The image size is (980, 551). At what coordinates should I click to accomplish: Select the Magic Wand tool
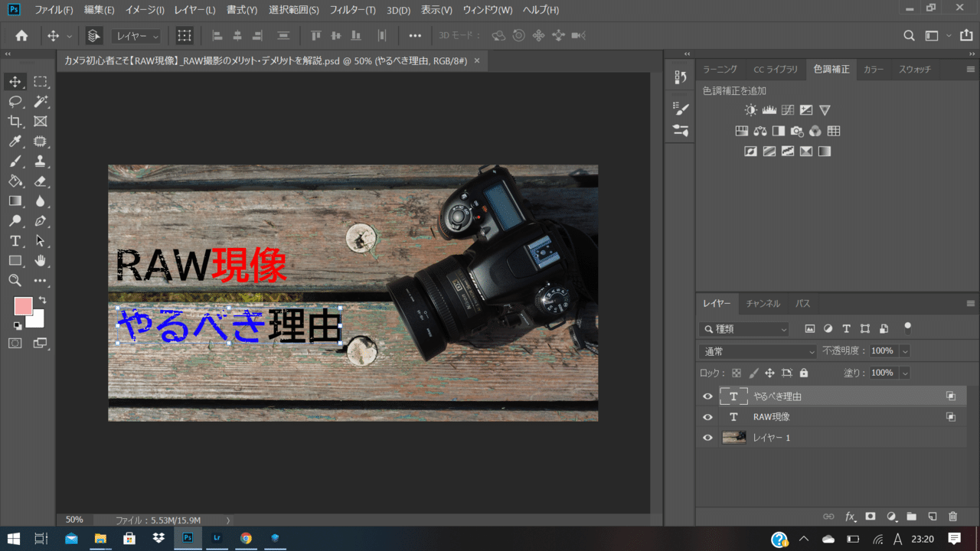(x=41, y=102)
